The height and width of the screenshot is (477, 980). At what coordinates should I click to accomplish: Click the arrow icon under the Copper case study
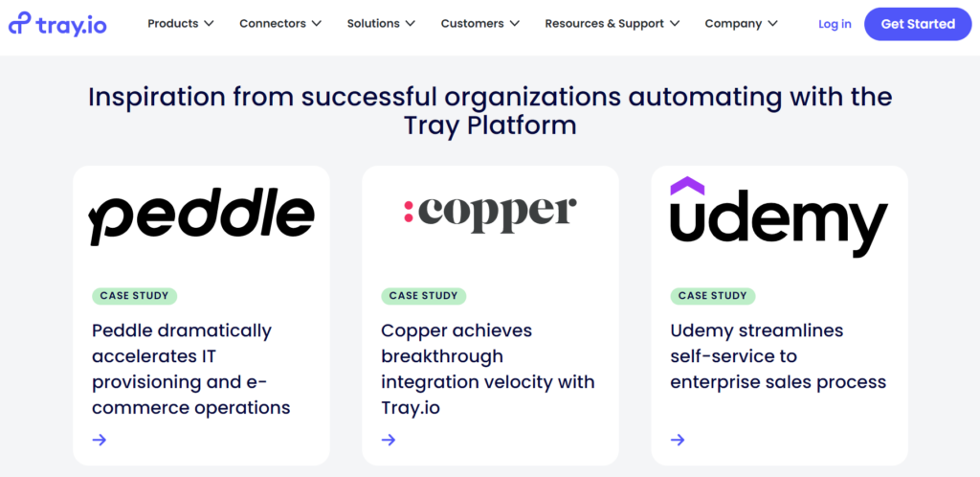tap(389, 440)
